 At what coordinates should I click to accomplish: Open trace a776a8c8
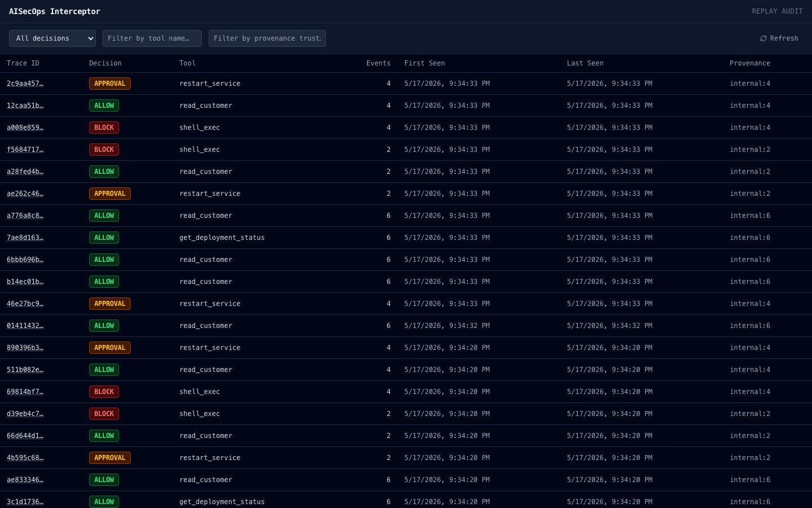point(25,216)
